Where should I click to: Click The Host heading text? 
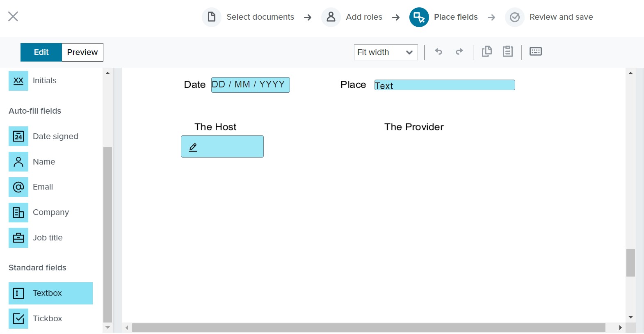tap(215, 127)
